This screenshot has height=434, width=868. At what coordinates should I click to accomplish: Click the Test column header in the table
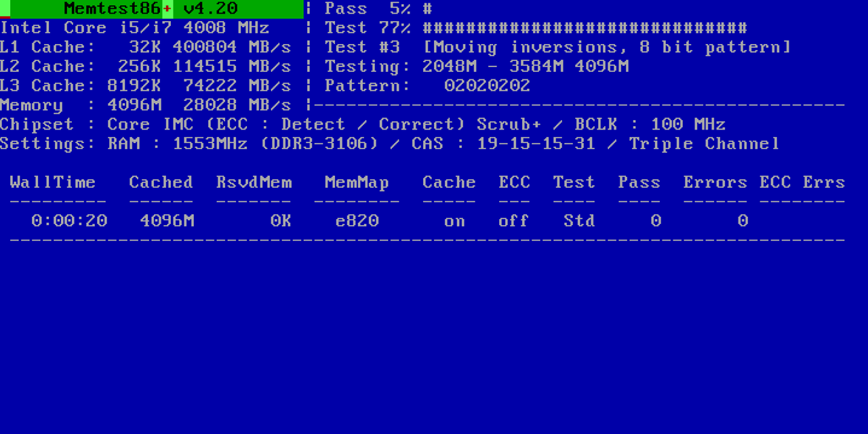(x=574, y=182)
